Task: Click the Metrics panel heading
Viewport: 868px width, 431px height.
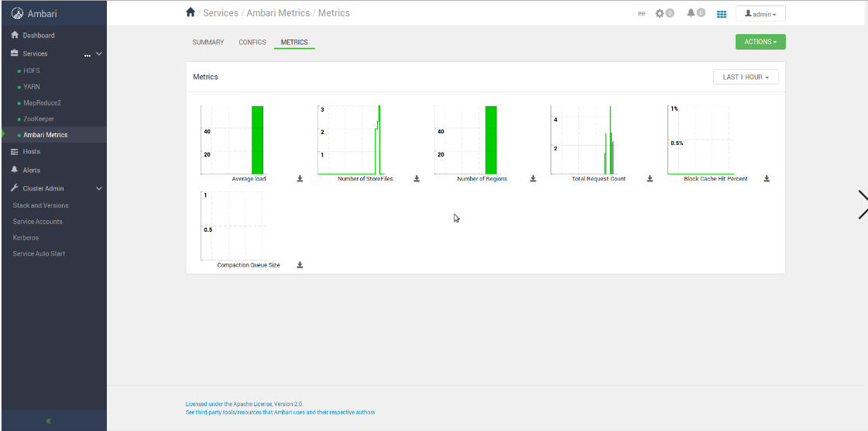Action: pos(205,77)
